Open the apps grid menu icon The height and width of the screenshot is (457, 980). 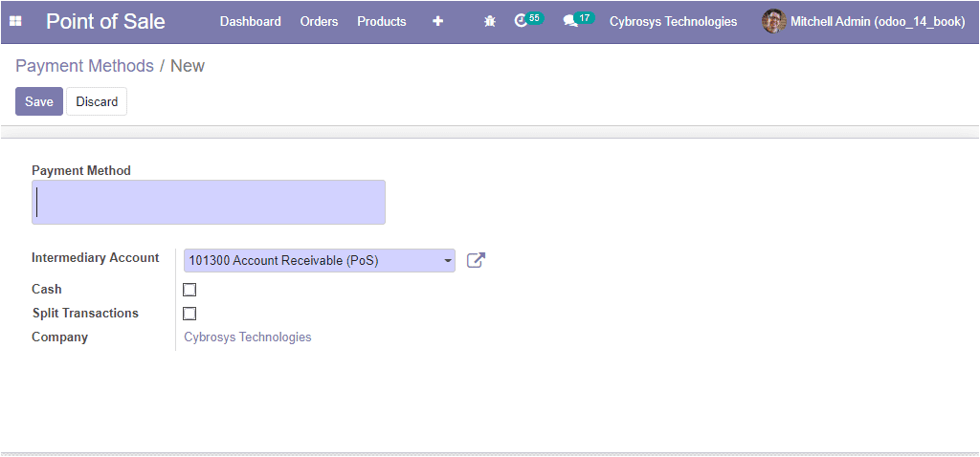click(x=15, y=21)
